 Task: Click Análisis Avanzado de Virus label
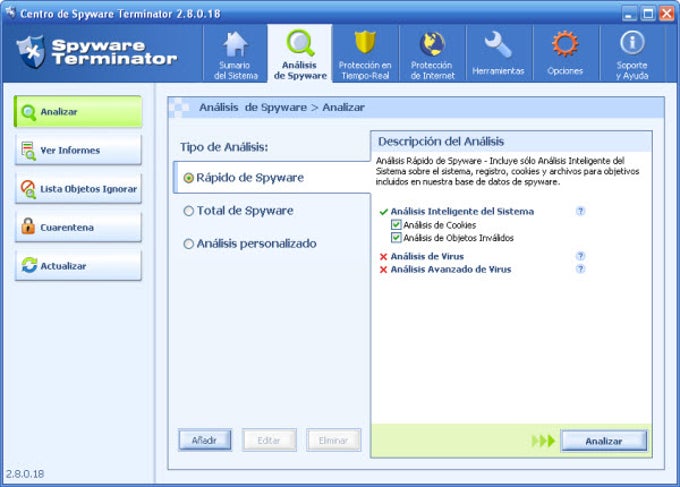451,269
